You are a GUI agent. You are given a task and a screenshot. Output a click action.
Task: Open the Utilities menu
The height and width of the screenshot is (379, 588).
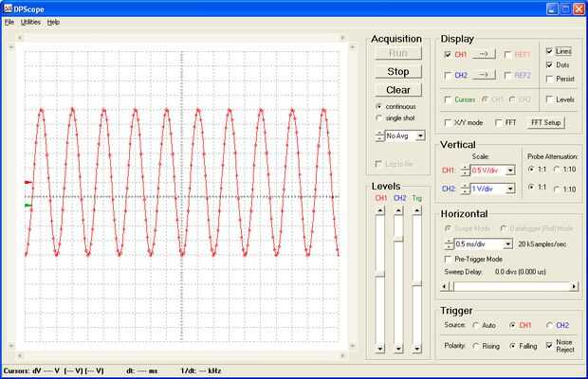pos(30,22)
